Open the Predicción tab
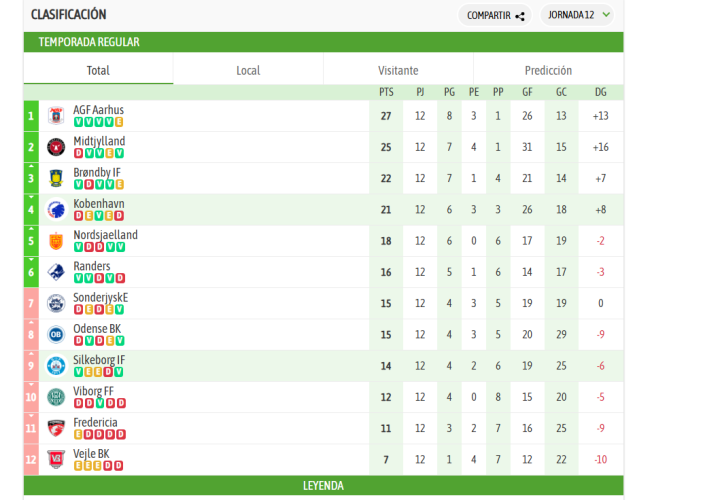This screenshot has width=720, height=500. [x=548, y=70]
